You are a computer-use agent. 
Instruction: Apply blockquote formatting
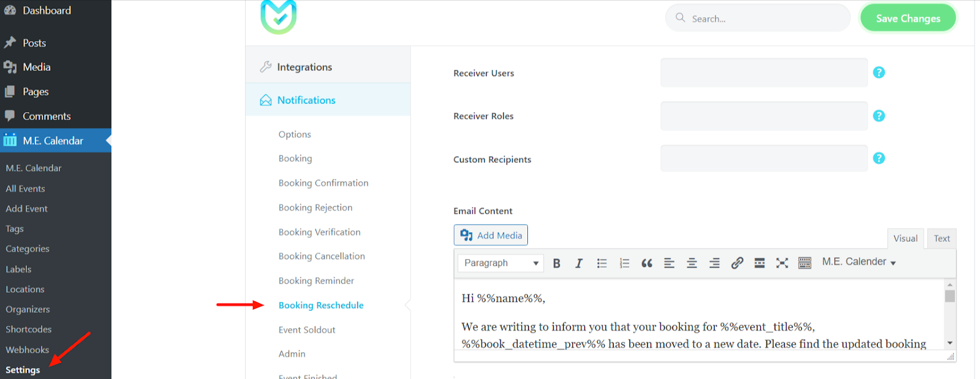pos(647,263)
